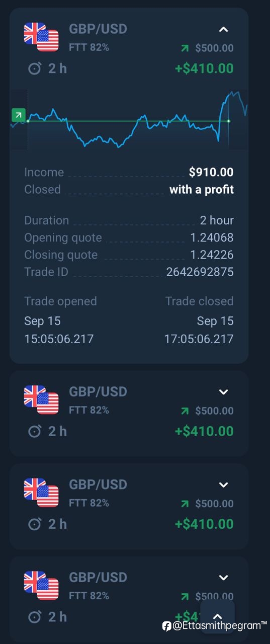Click the flag pair icon in fourth card
Viewport: 270px width, 644px height.
(41, 585)
